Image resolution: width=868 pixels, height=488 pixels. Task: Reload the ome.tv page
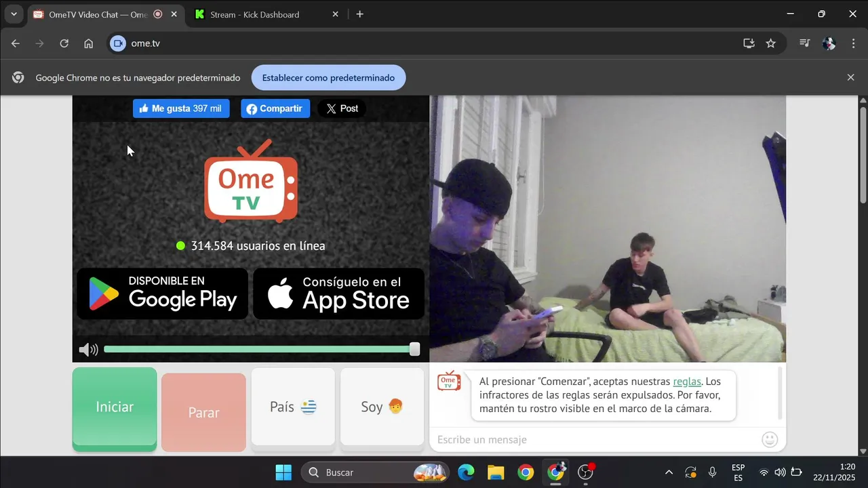[x=64, y=43]
